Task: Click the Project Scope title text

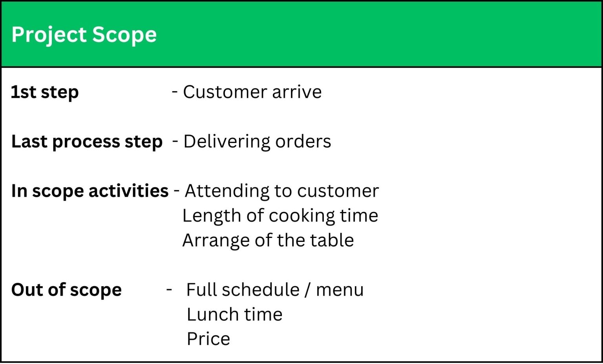Action: click(x=84, y=35)
